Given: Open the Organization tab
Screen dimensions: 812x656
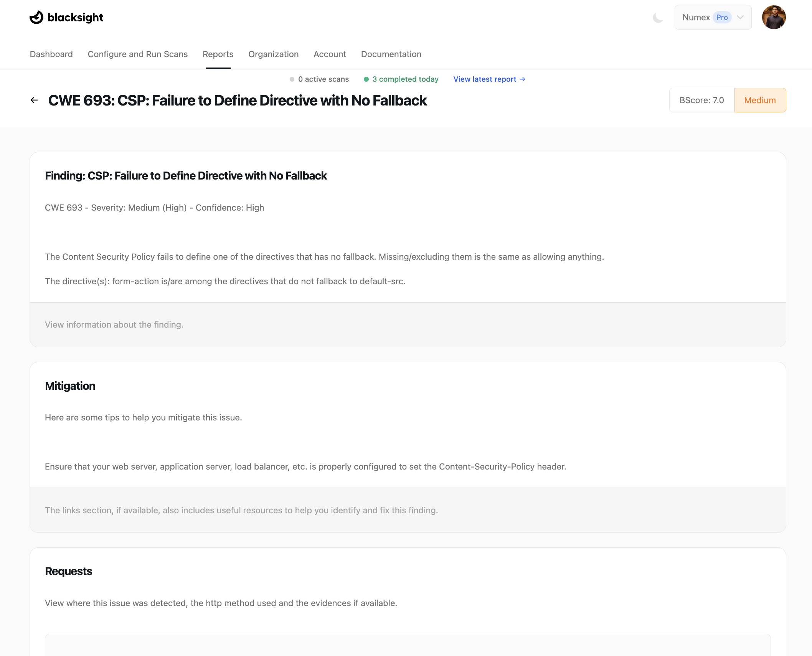Looking at the screenshot, I should click(x=273, y=54).
